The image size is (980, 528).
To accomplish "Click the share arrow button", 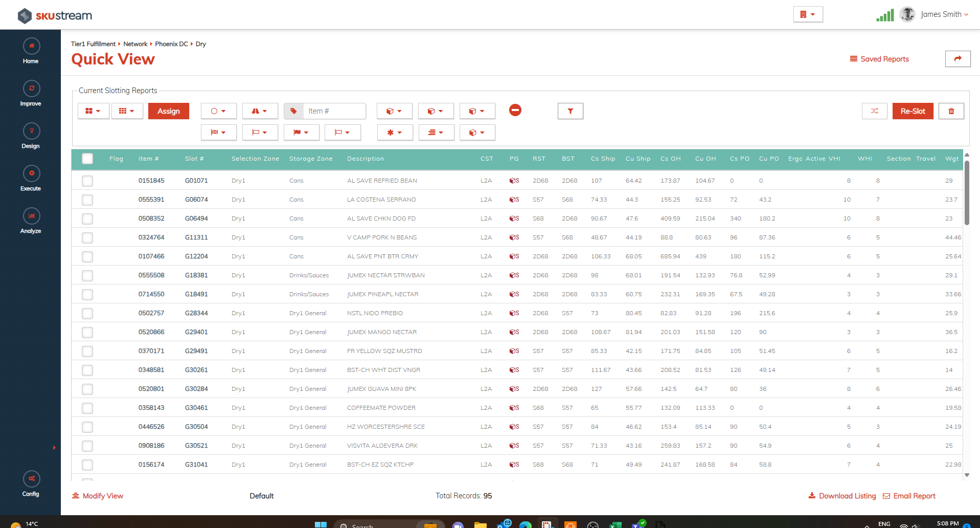I will pos(958,59).
